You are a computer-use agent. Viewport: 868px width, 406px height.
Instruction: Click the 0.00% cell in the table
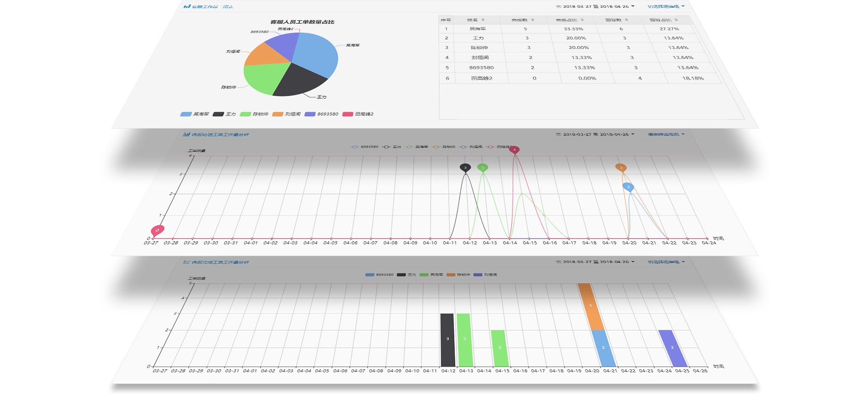[x=587, y=78]
